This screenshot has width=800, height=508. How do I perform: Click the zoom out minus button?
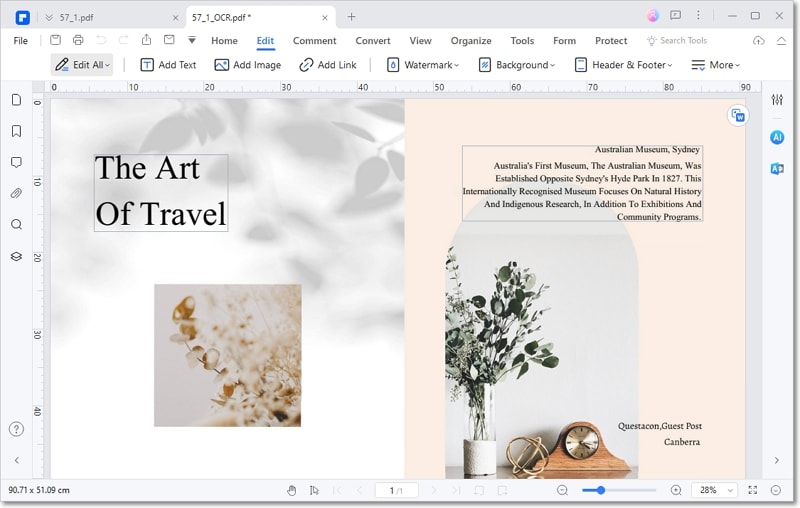[562, 491]
